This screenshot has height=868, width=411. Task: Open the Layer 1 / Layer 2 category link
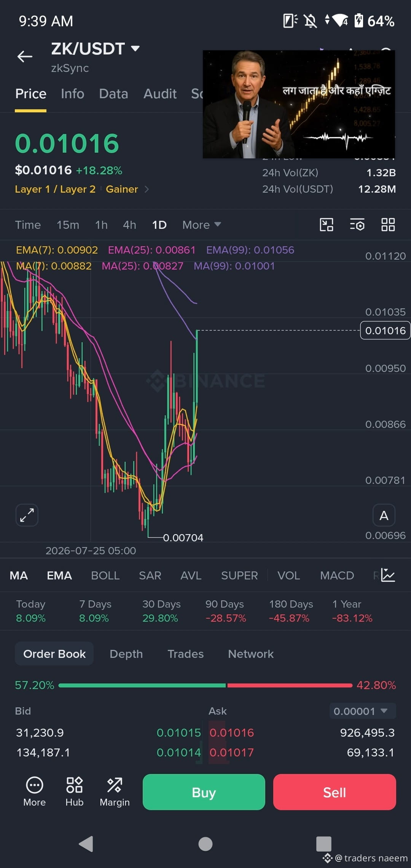tap(55, 189)
